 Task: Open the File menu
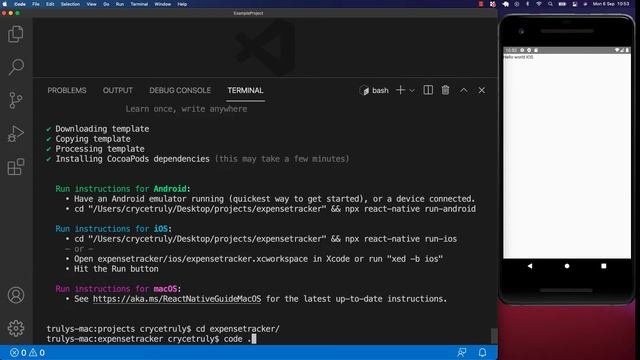click(36, 4)
